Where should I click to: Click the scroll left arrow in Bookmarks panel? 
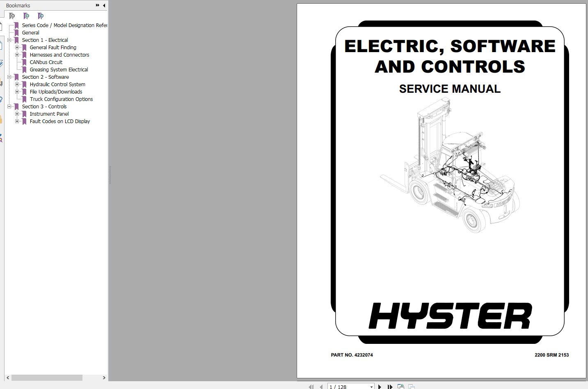tap(8, 378)
